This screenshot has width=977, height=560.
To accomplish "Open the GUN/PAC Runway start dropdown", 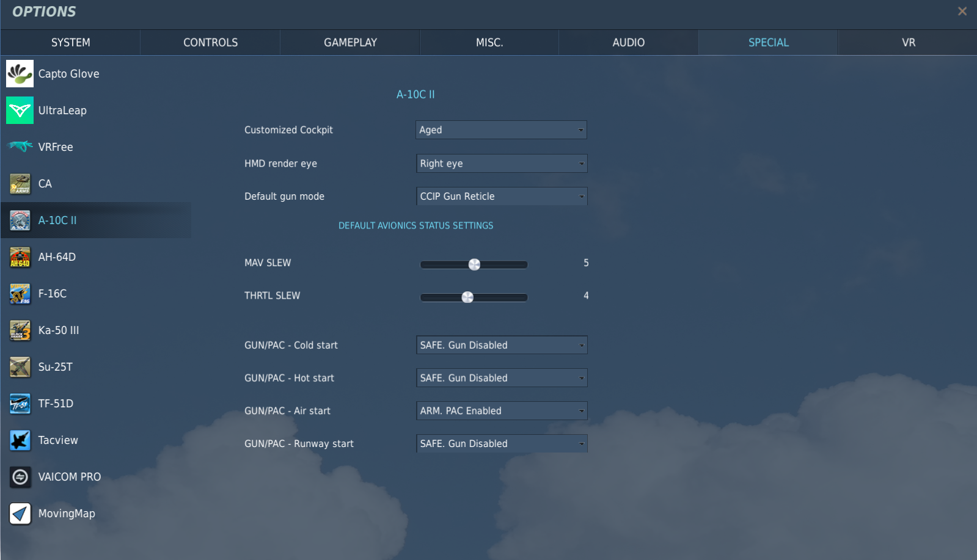I will click(501, 444).
